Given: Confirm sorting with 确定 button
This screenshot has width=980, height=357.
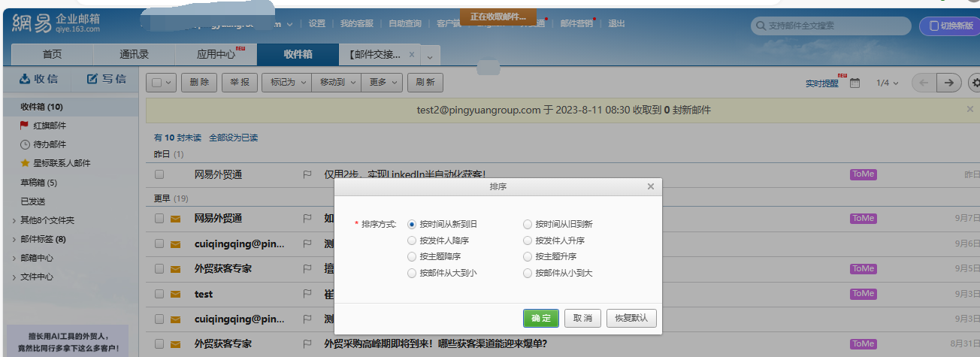Looking at the screenshot, I should (541, 319).
